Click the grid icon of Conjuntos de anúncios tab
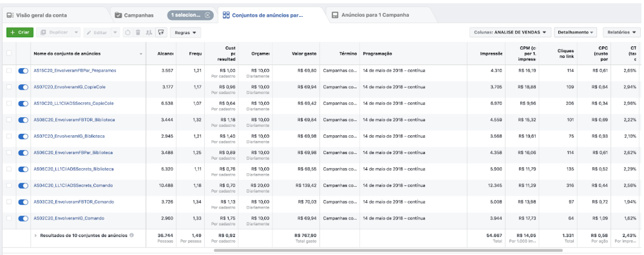 tap(226, 15)
